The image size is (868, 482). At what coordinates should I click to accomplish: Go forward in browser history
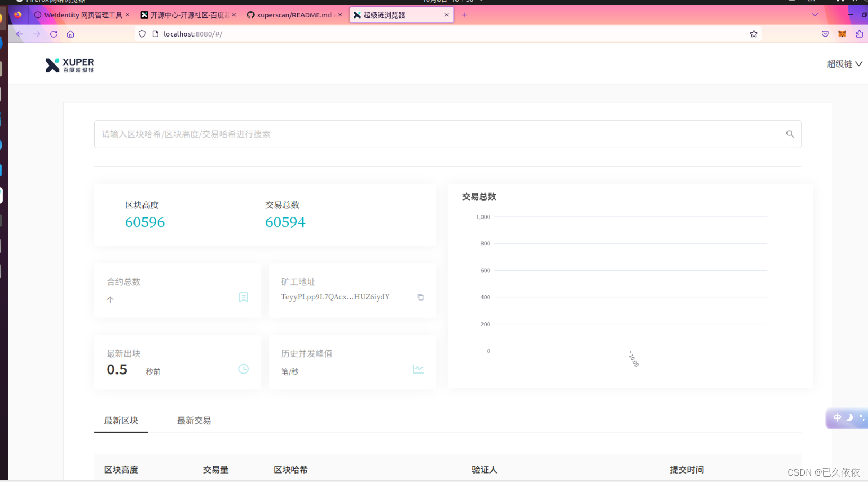click(x=37, y=34)
